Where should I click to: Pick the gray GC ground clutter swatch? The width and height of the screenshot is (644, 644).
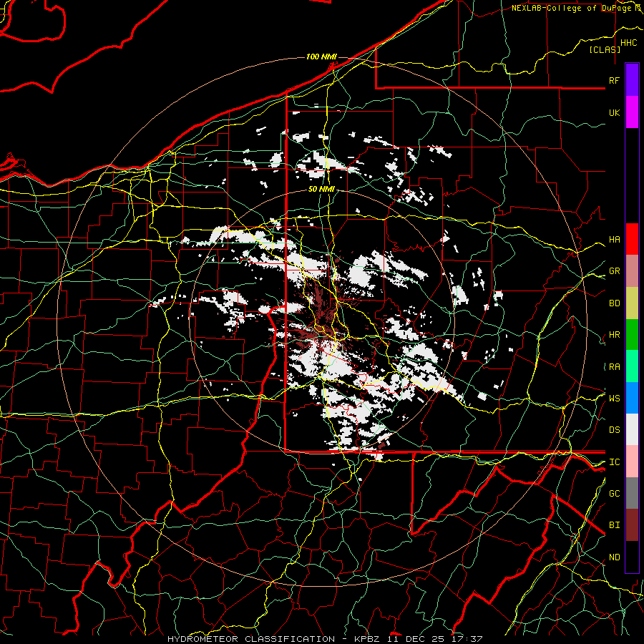click(x=632, y=493)
